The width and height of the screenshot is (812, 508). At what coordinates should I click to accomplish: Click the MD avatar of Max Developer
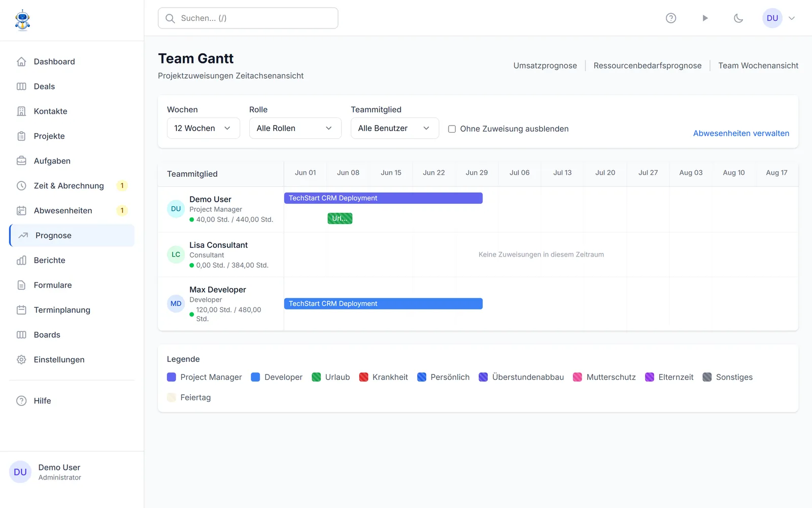coord(176,304)
